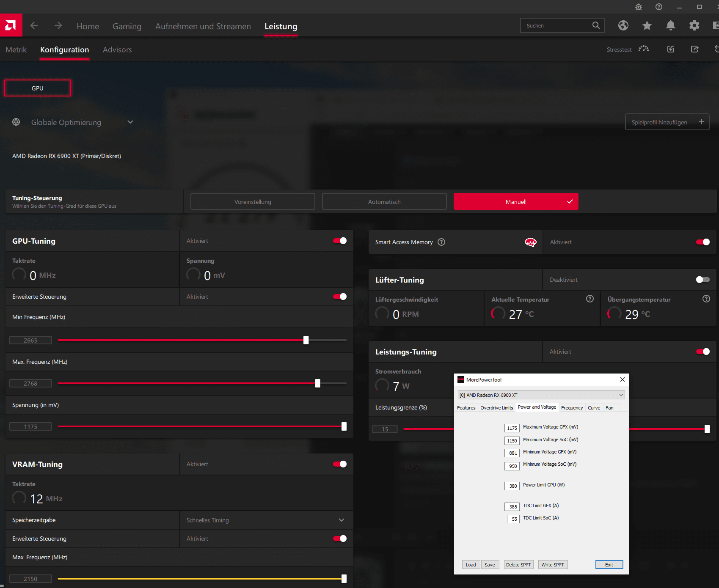This screenshot has width=719, height=588.
Task: Open Aktuelle Temperatur help icon
Action: coord(590,299)
